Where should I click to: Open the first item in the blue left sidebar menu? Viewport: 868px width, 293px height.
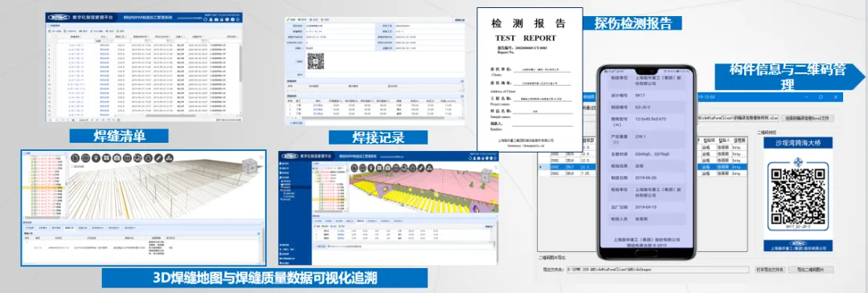click(x=285, y=164)
